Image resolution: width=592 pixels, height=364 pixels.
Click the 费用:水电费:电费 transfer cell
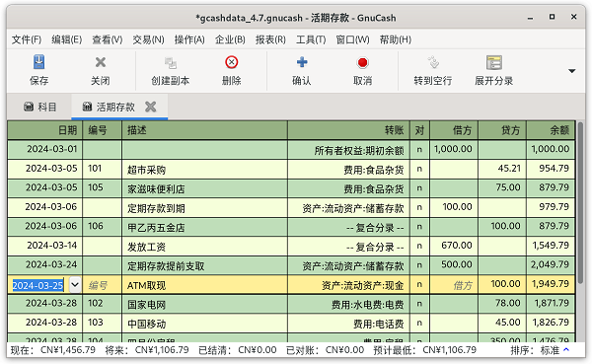348,304
